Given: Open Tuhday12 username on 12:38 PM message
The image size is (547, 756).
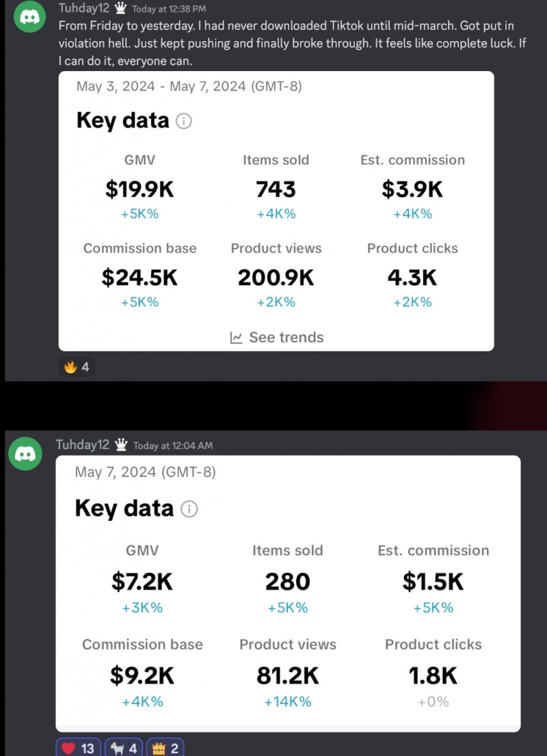Looking at the screenshot, I should point(84,8).
